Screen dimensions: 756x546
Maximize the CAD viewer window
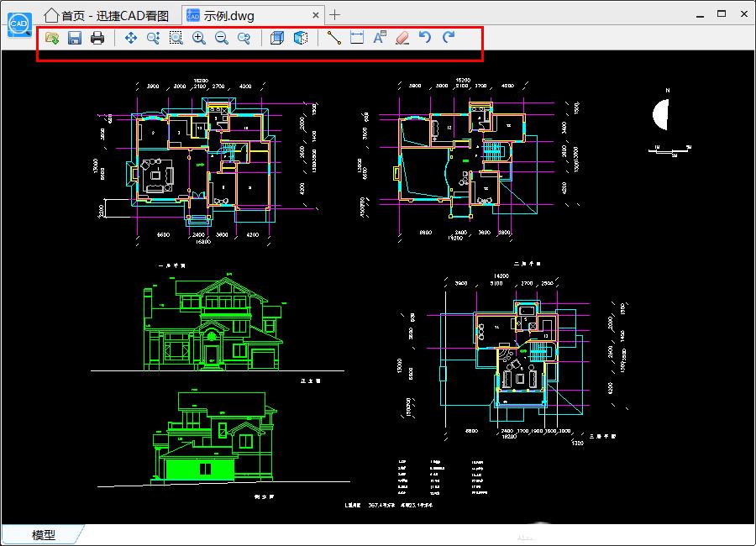tap(722, 14)
